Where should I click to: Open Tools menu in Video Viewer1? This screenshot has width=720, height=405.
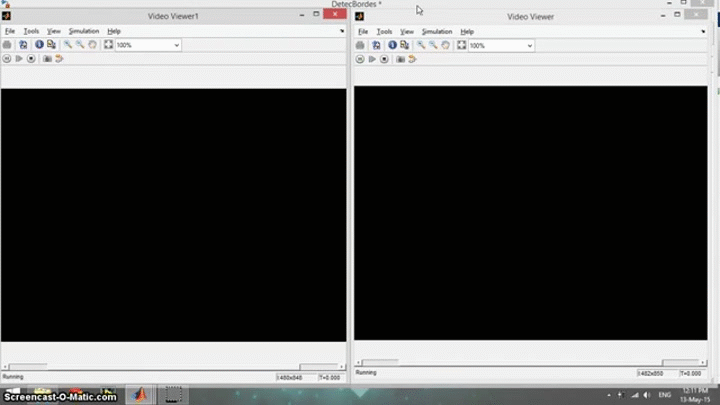tap(31, 31)
